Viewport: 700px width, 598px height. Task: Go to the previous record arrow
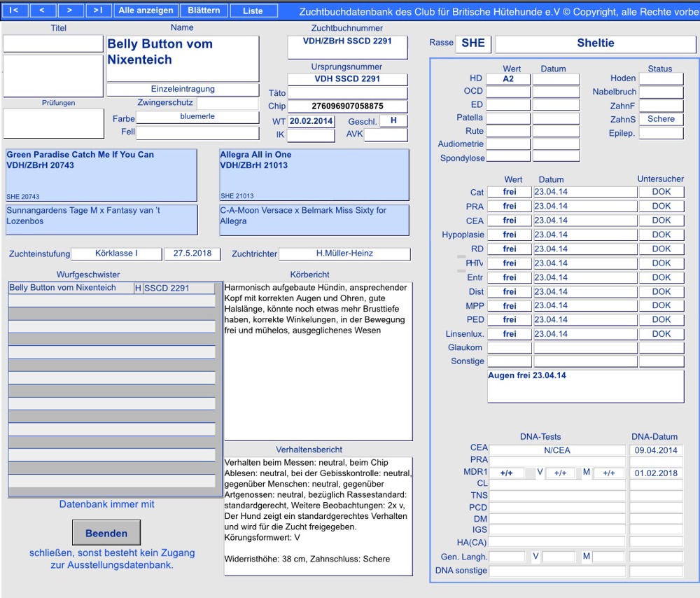pyautogui.click(x=43, y=11)
